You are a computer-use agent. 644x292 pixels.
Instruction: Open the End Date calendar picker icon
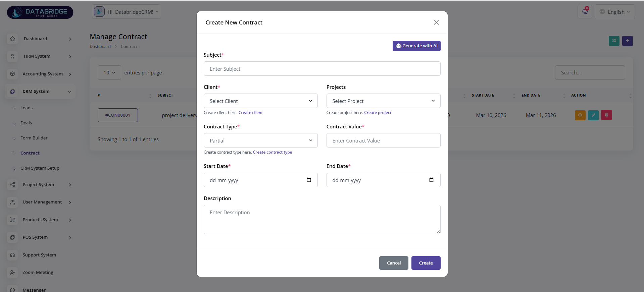(x=432, y=180)
